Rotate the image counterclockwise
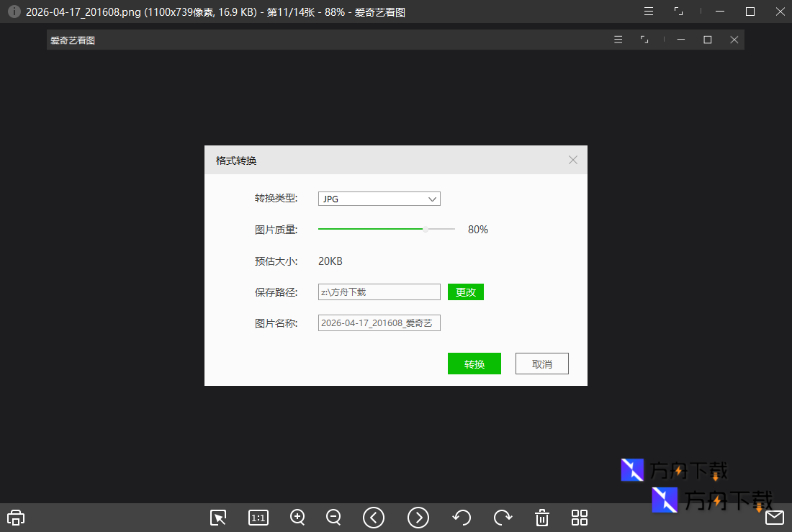792x532 pixels. (x=462, y=517)
